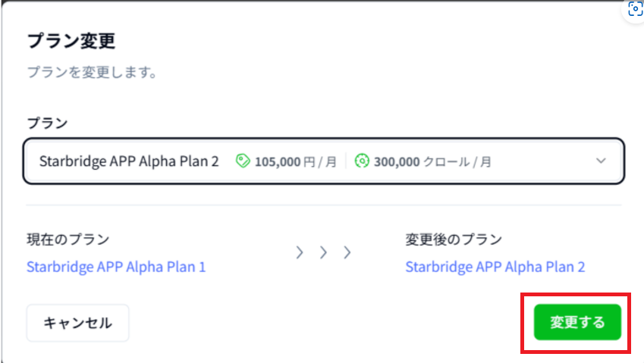This screenshot has width=644, height=363.
Task: Click the プランを変更します。 description text
Action: tap(91, 74)
